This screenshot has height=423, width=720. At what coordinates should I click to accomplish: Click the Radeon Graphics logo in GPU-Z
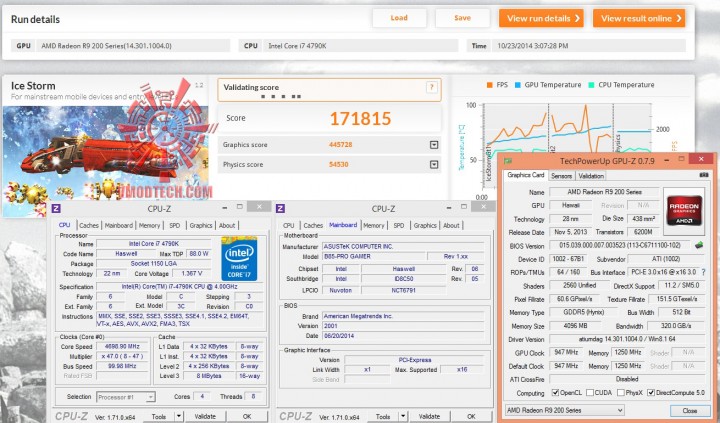point(684,211)
